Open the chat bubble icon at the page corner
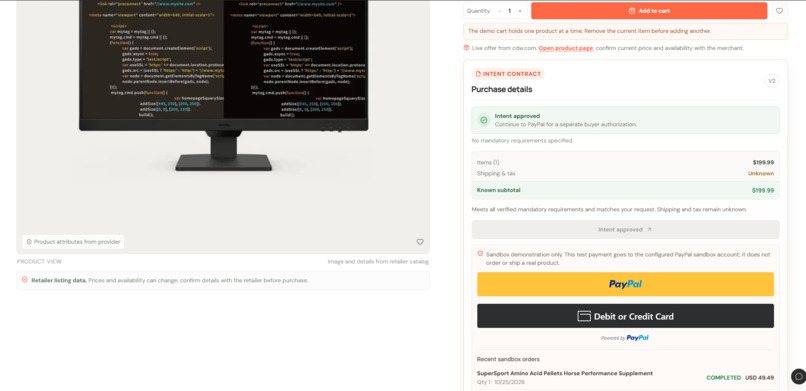The width and height of the screenshot is (806, 391). 798,377
